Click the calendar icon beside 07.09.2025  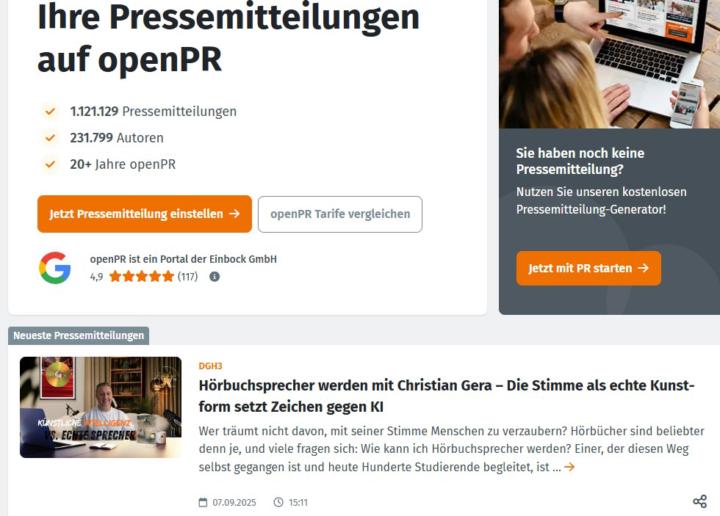tap(203, 502)
